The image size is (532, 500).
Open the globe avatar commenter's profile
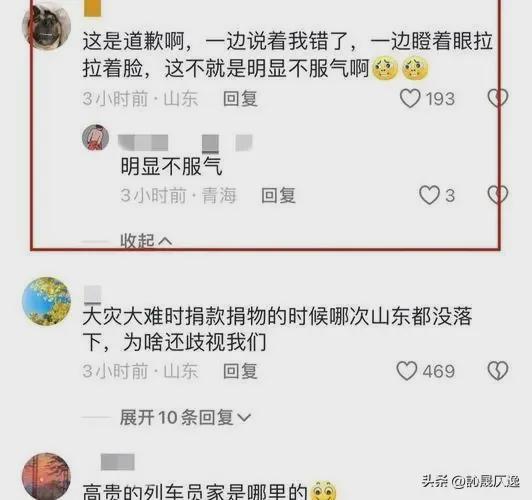pyautogui.click(x=46, y=302)
